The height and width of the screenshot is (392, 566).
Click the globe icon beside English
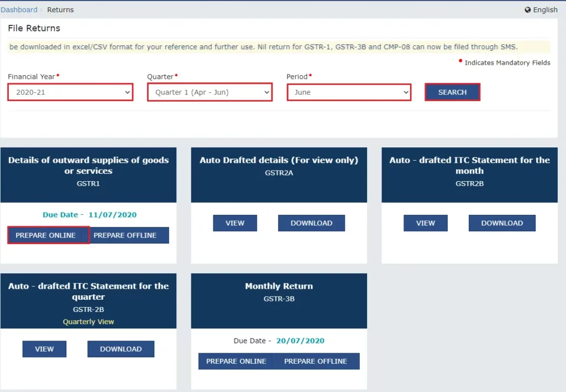pos(527,10)
